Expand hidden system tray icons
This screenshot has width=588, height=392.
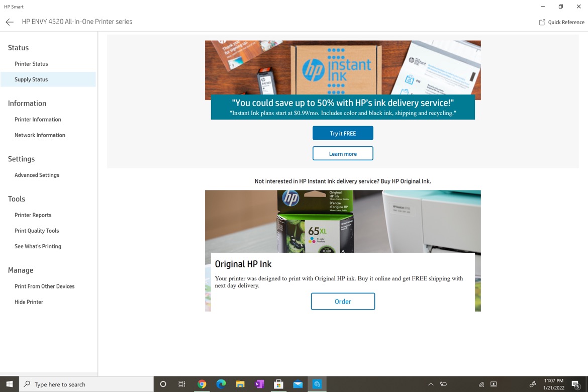click(x=431, y=384)
